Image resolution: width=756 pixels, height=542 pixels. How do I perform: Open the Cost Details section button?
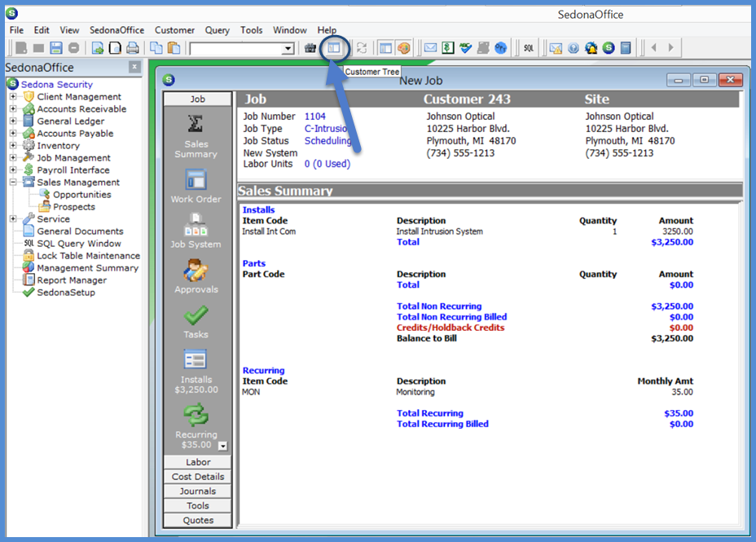coord(198,477)
